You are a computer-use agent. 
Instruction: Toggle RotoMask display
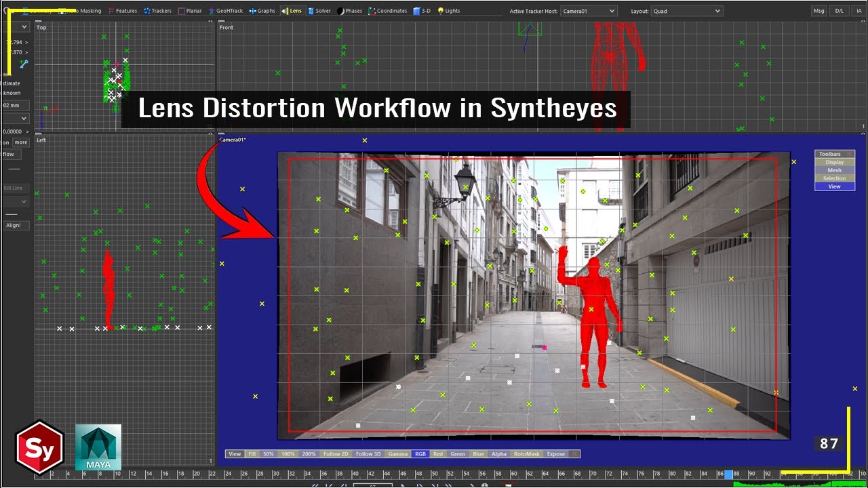(526, 454)
